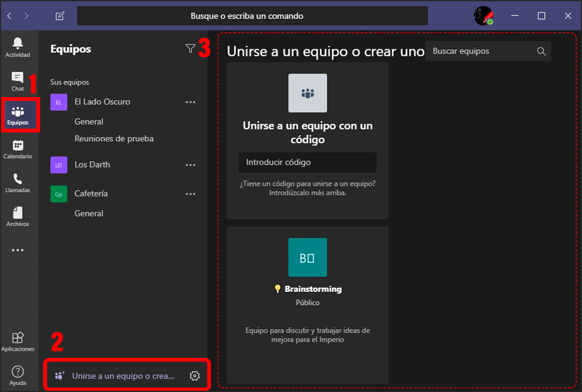Open the Aplicaciones panel
Viewport: 582px width, 392px height.
pos(19,339)
